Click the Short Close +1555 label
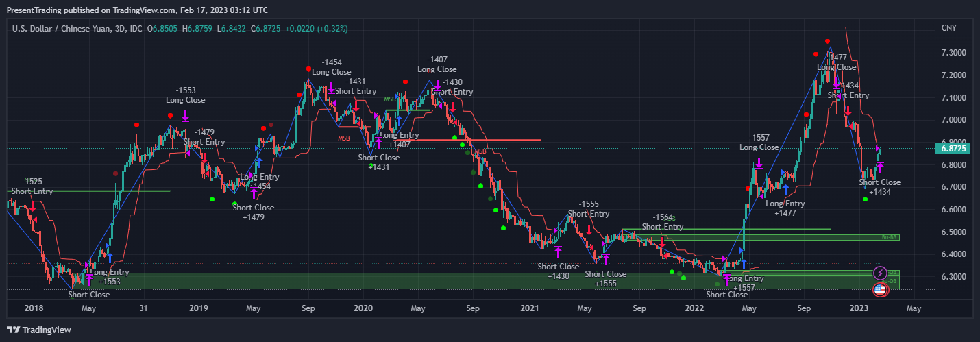This screenshot has height=342, width=980. coord(606,279)
